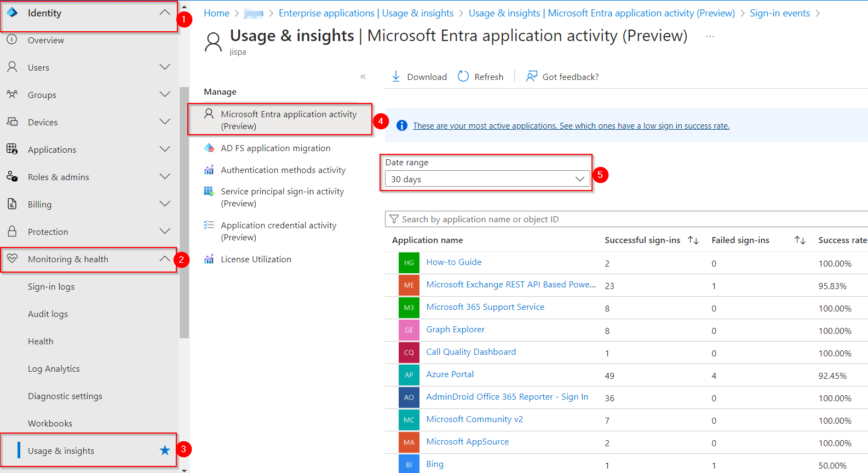This screenshot has width=868, height=473.
Task: Click the sidebar vertical scrollbar thumb
Action: coord(184,212)
